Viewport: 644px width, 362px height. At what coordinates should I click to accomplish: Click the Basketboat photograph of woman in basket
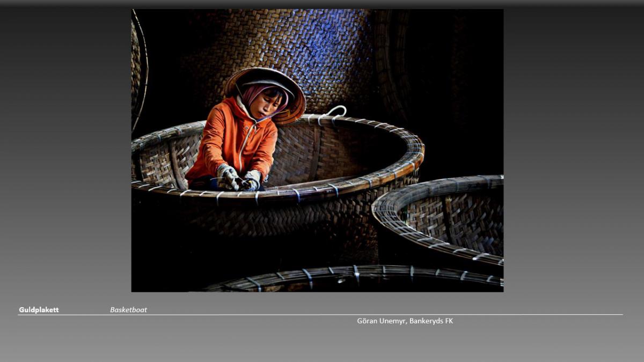pyautogui.click(x=317, y=150)
